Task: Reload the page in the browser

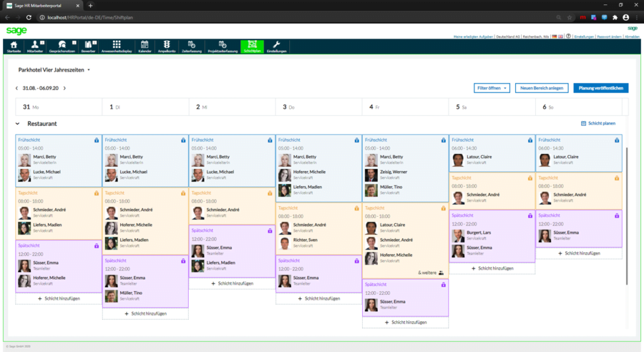Action: tap(29, 17)
